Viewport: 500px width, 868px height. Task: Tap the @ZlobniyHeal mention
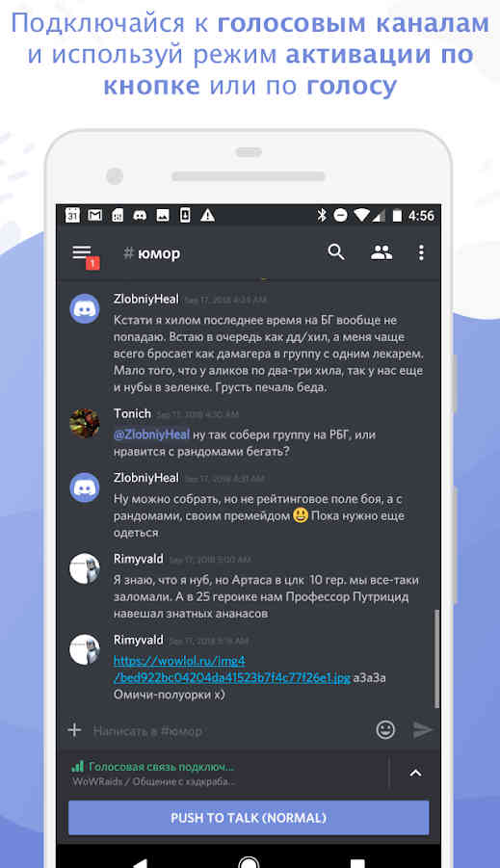(151, 434)
